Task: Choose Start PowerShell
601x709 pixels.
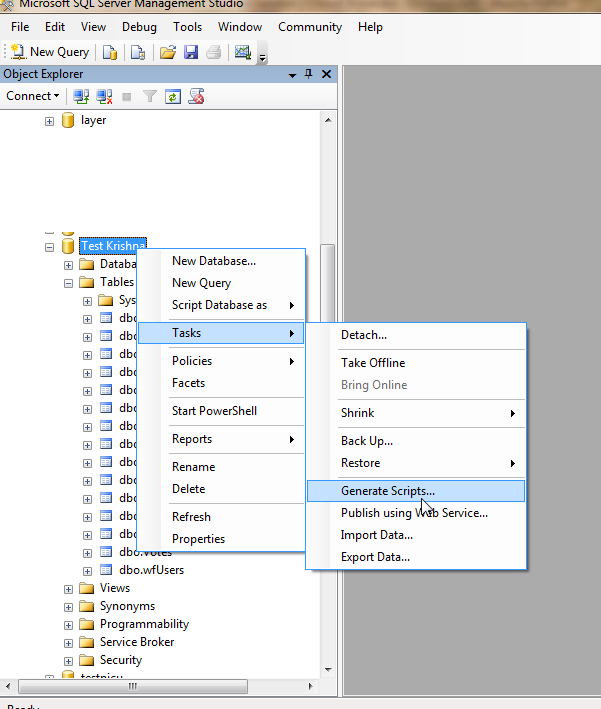Action: pos(221,411)
